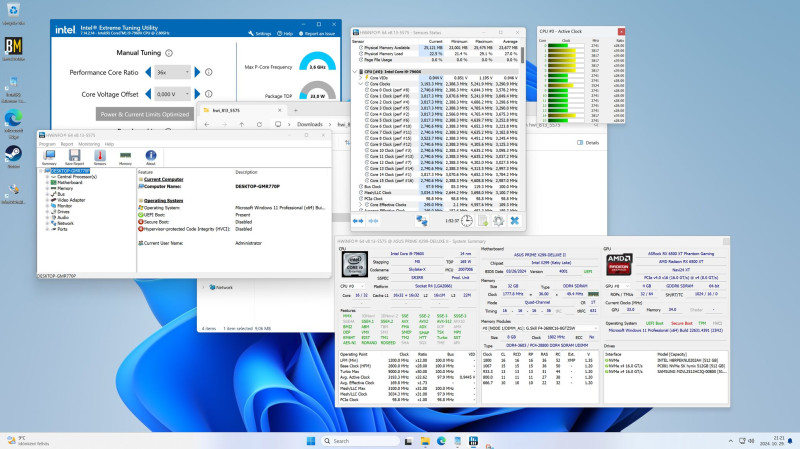This screenshot has width=800, height=449.
Task: Decrease Performance Core Ratio with left arrow
Action: [148, 72]
